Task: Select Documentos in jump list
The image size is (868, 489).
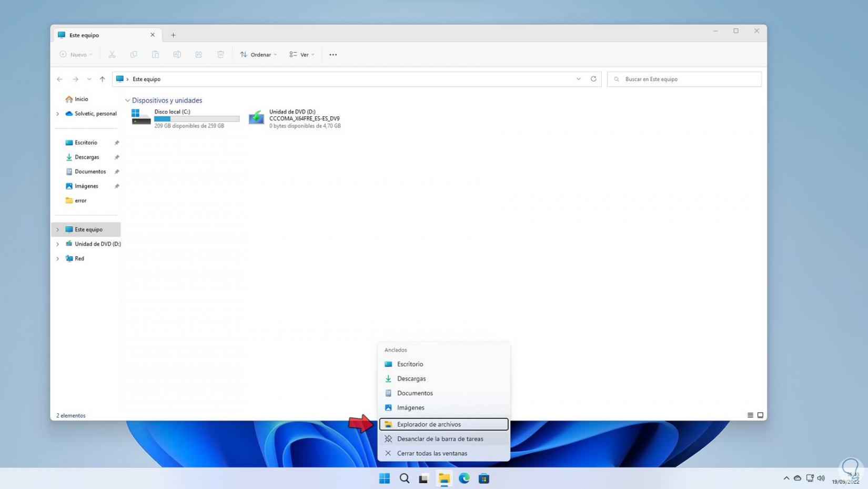Action: [443, 393]
